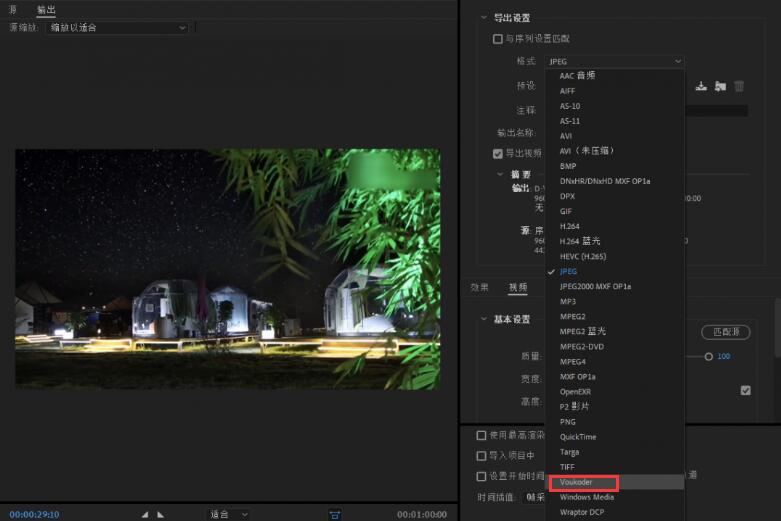
Task: Switch to the Source tab
Action: 13,9
